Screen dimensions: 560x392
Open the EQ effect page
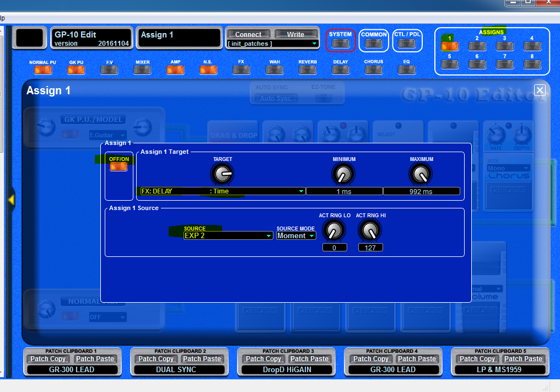pos(407,70)
